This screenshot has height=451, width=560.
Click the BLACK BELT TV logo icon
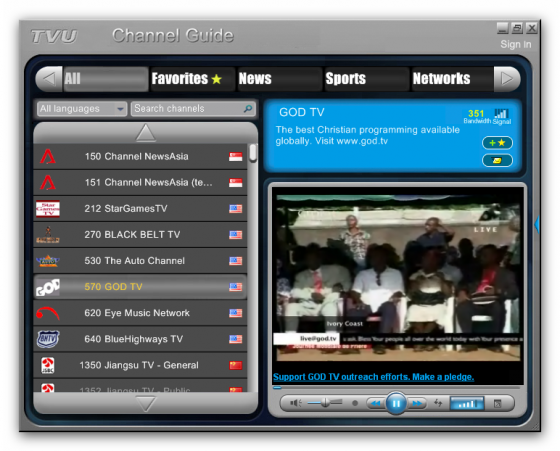tap(48, 235)
